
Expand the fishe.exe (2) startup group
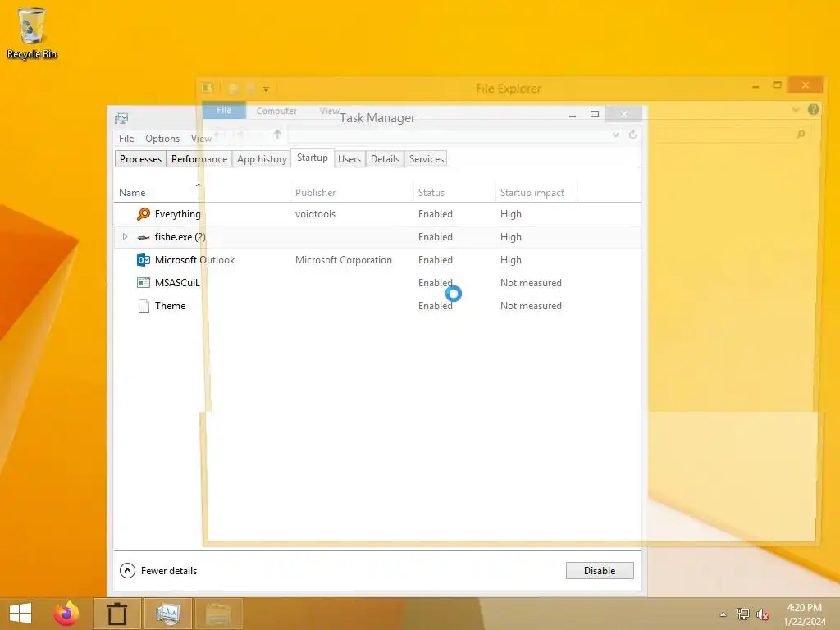[x=125, y=237]
